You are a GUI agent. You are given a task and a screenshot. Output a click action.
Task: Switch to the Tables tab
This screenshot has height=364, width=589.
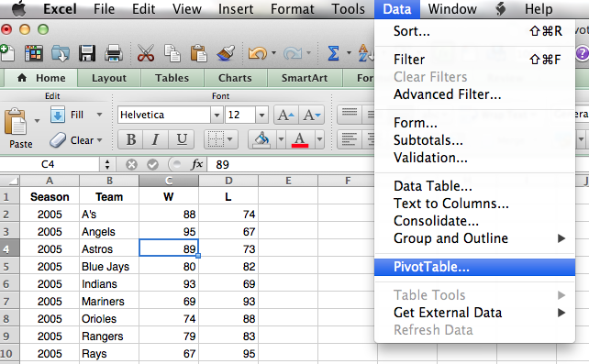[x=172, y=78]
